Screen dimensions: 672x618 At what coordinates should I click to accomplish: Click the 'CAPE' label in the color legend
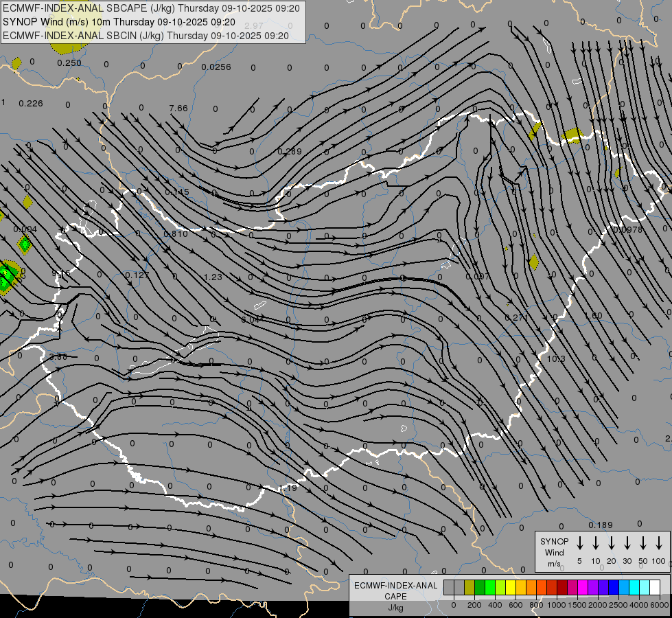[x=395, y=596]
